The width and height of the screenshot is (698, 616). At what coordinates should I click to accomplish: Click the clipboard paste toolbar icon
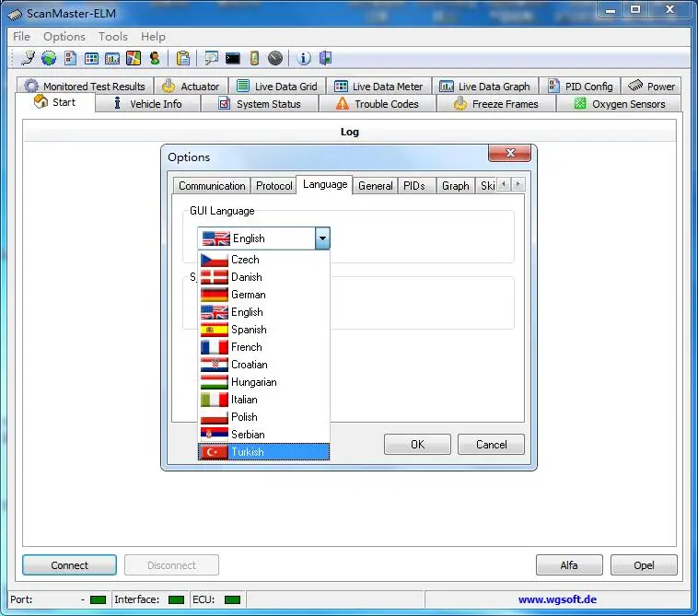[183, 58]
